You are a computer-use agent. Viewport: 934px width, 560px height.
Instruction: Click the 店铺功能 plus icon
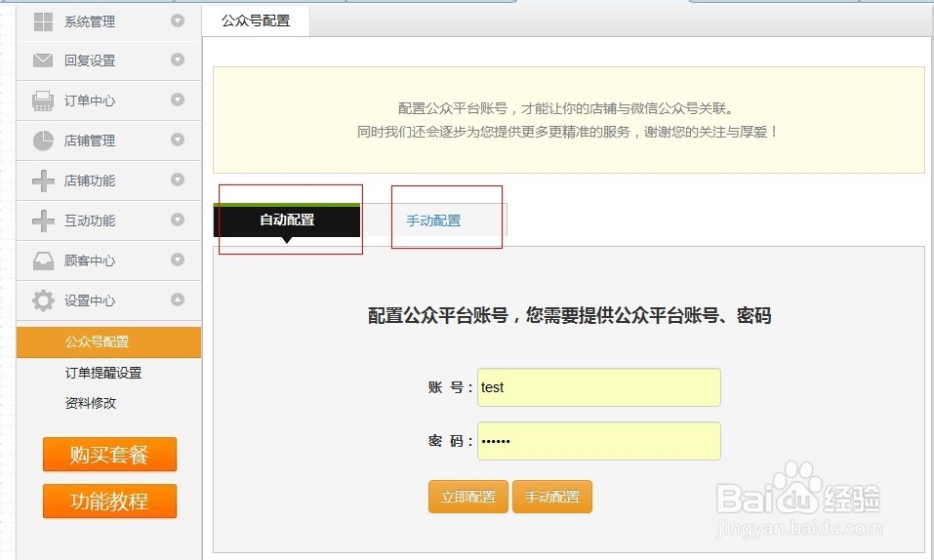[x=43, y=180]
